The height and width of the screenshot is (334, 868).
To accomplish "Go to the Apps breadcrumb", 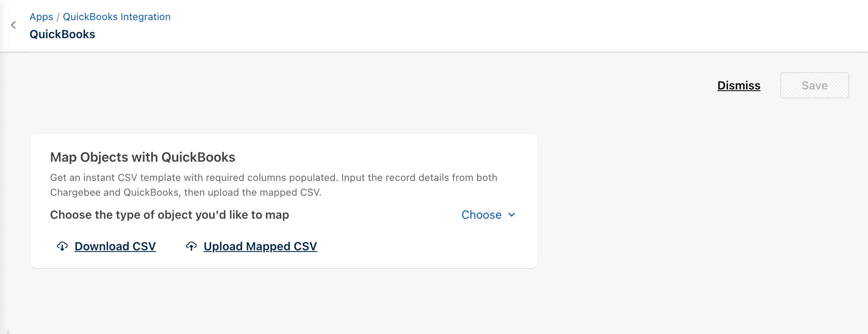I will pos(41,17).
